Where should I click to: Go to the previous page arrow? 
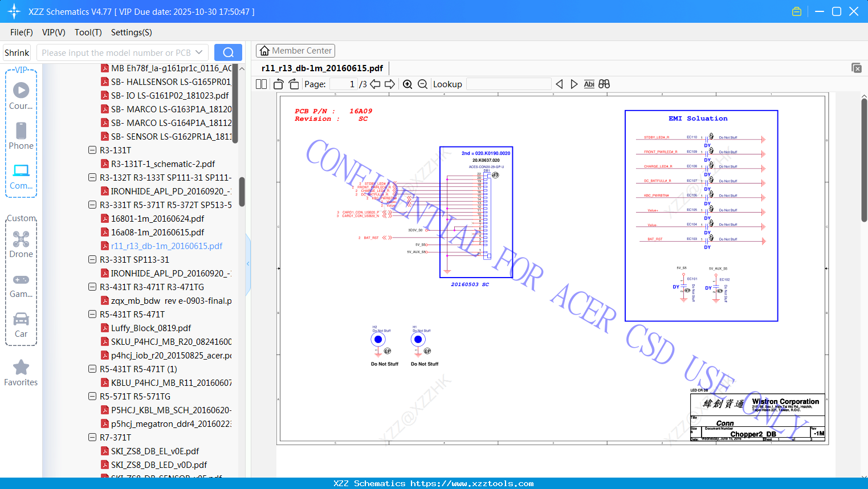tap(375, 84)
